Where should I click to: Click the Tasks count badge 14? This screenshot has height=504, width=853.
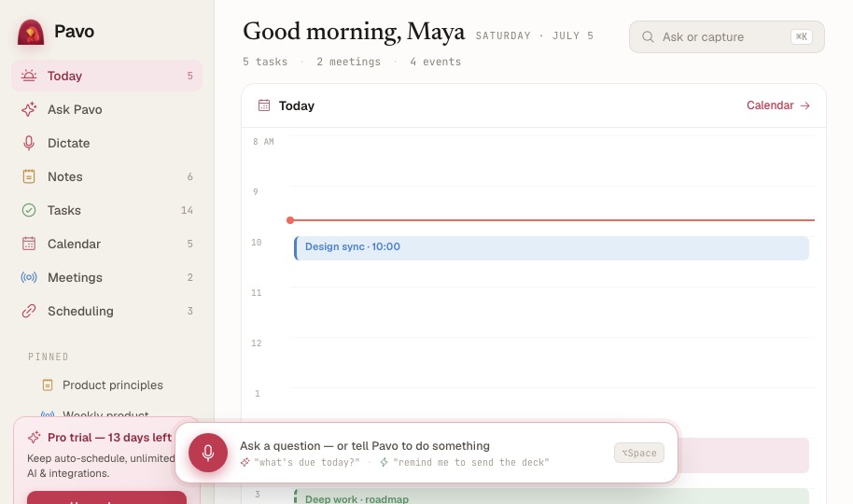(187, 210)
